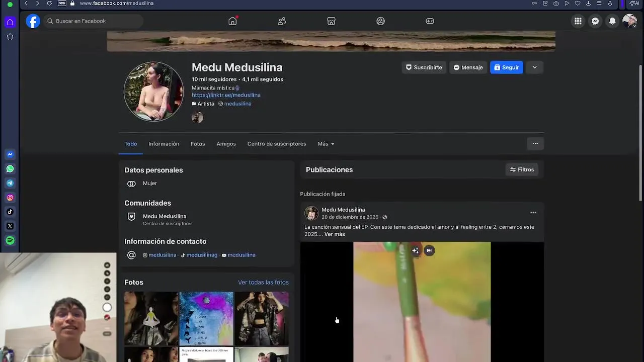This screenshot has width=644, height=362.
Task: Click the 10 mil seguidores text
Action: tap(214, 79)
